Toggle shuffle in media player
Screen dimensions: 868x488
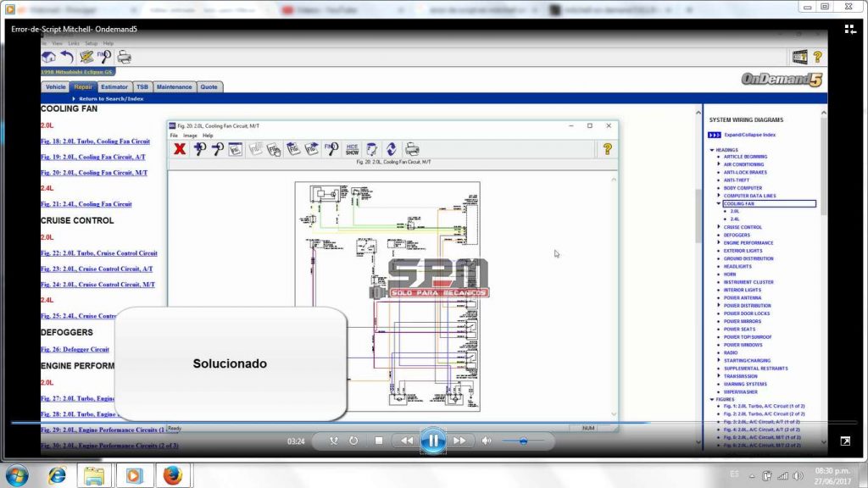point(334,441)
